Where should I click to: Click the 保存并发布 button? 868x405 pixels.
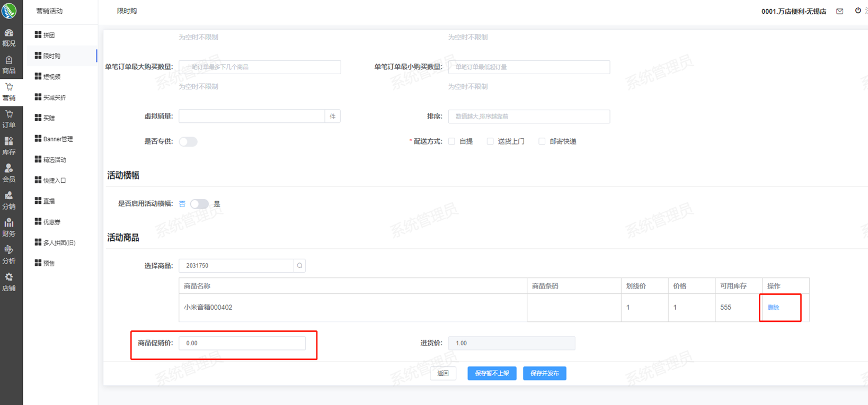tap(544, 373)
